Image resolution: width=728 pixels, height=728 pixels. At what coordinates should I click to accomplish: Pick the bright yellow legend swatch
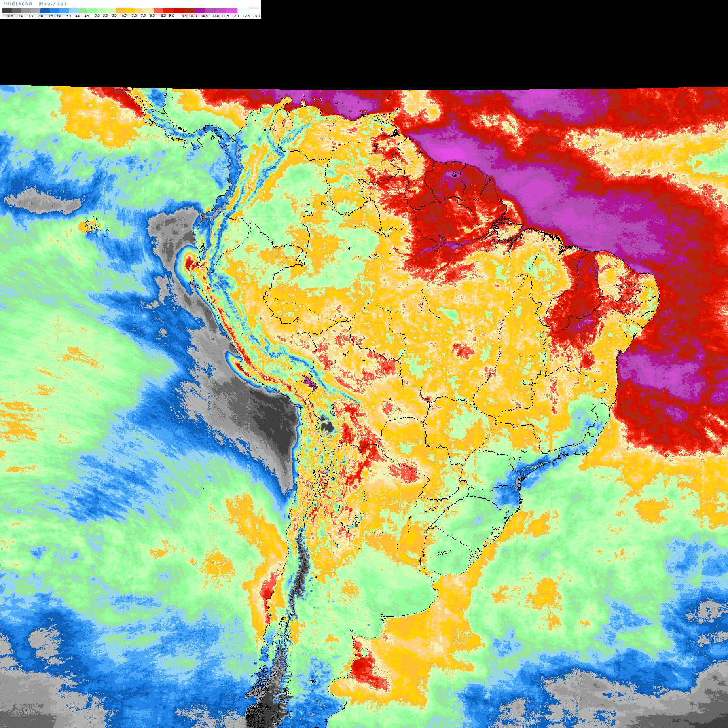click(130, 11)
